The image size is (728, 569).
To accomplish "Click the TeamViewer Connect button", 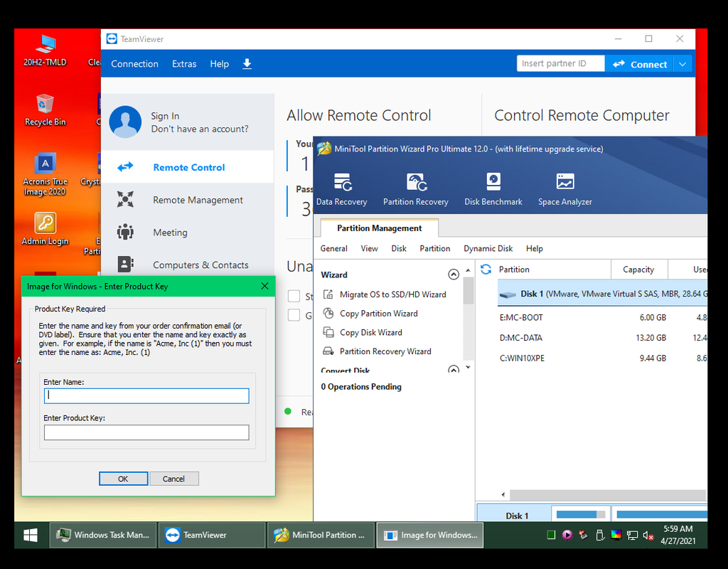I will pos(639,64).
